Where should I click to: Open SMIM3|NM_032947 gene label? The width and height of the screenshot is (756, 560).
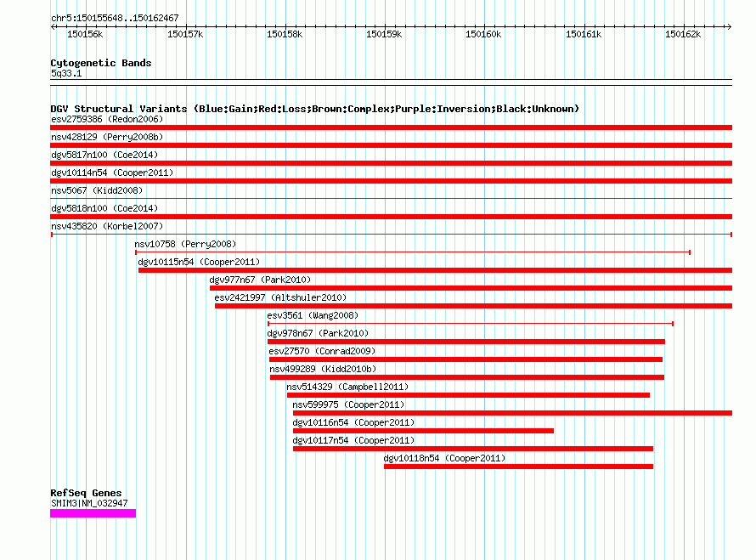[x=90, y=503]
